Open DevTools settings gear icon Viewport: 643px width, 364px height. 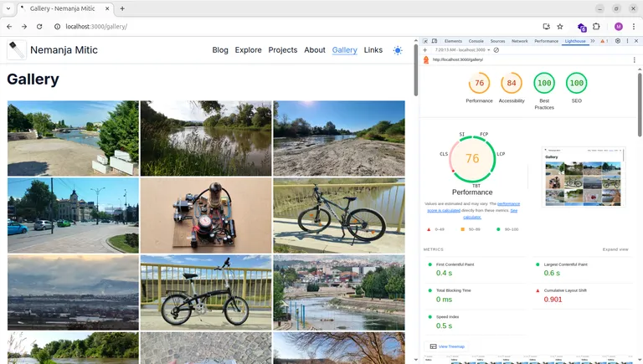click(x=617, y=41)
